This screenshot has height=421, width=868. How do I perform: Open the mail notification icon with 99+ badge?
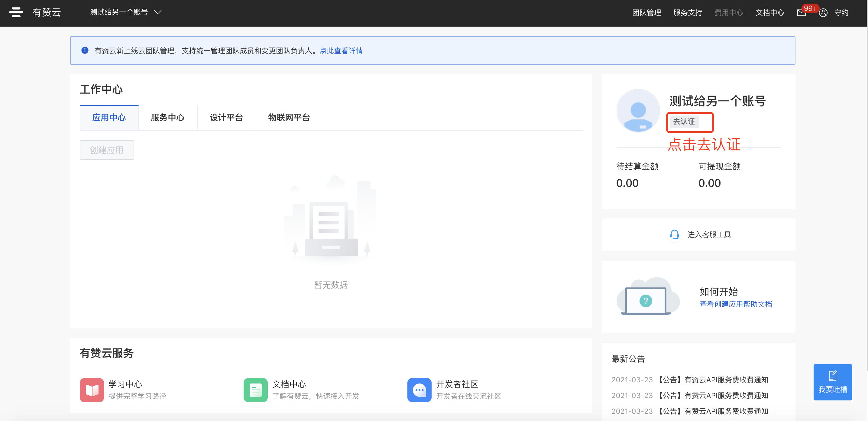pos(802,13)
